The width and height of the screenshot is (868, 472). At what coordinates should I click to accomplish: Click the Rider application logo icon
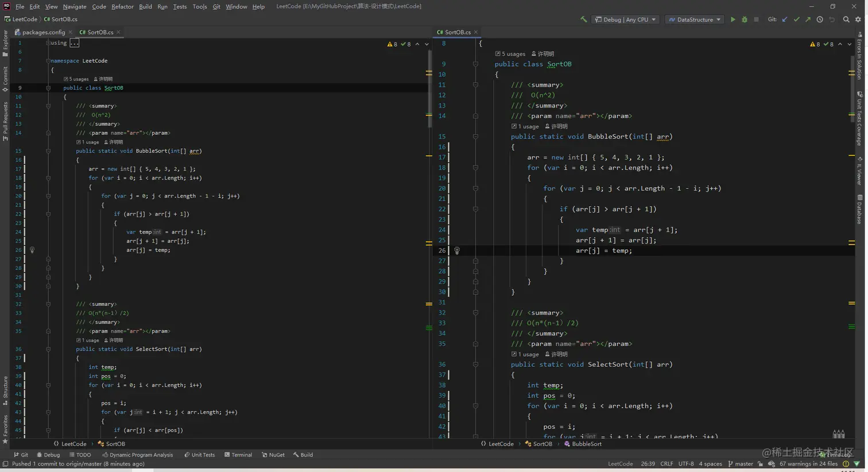[x=7, y=6]
